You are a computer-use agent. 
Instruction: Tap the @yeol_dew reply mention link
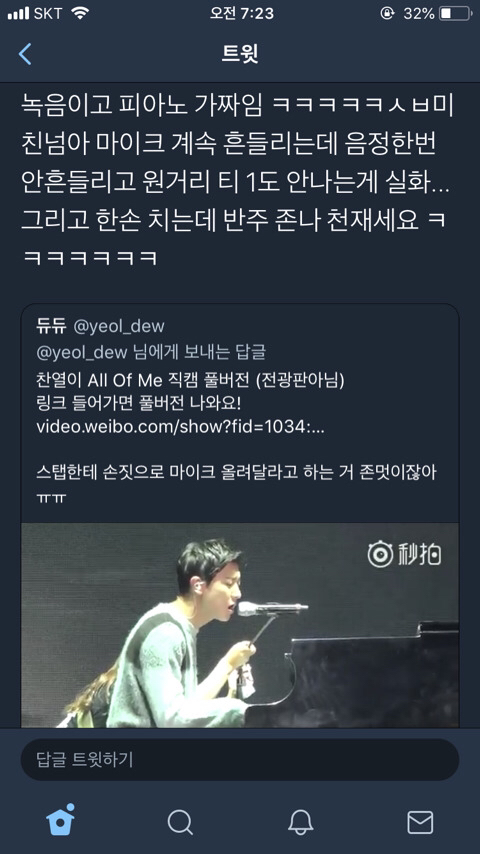[82, 352]
